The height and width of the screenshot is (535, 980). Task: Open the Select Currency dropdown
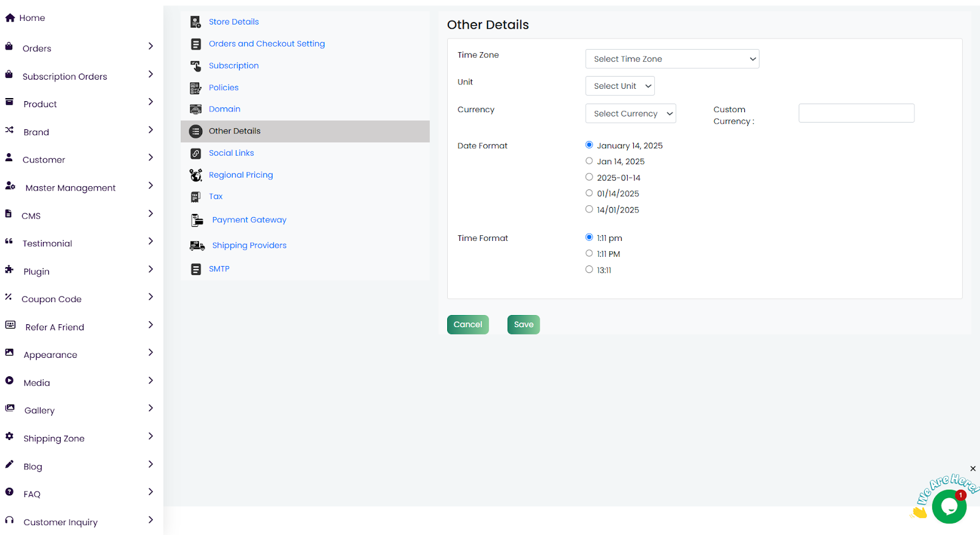tap(630, 113)
